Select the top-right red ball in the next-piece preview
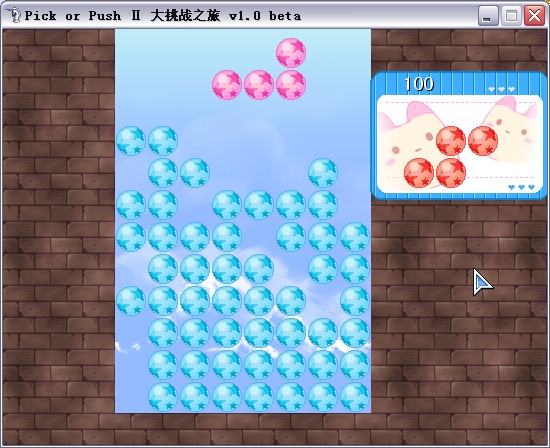Screen dimensions: 550x448 [x=483, y=141]
